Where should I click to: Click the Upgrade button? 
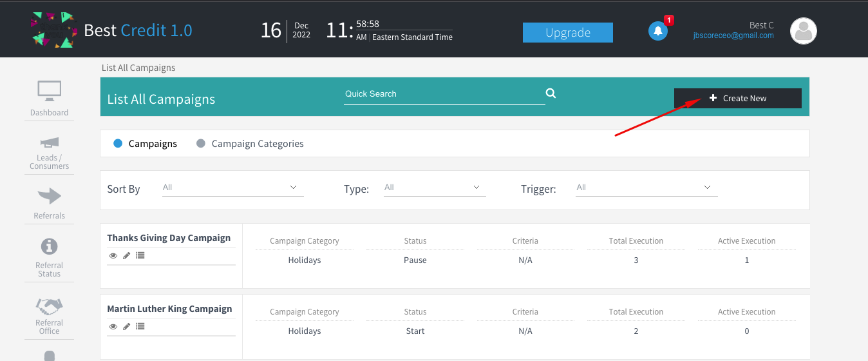[568, 33]
